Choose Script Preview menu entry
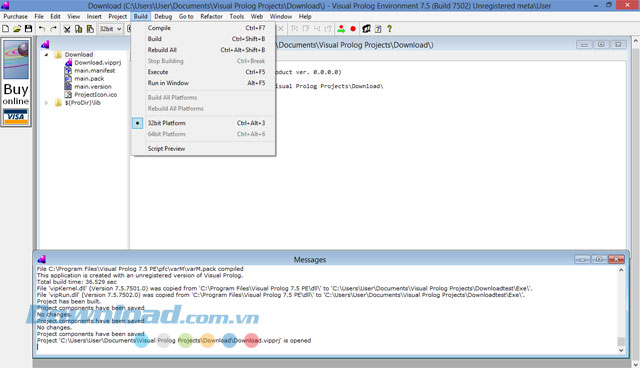The height and width of the screenshot is (368, 640). tap(203, 149)
